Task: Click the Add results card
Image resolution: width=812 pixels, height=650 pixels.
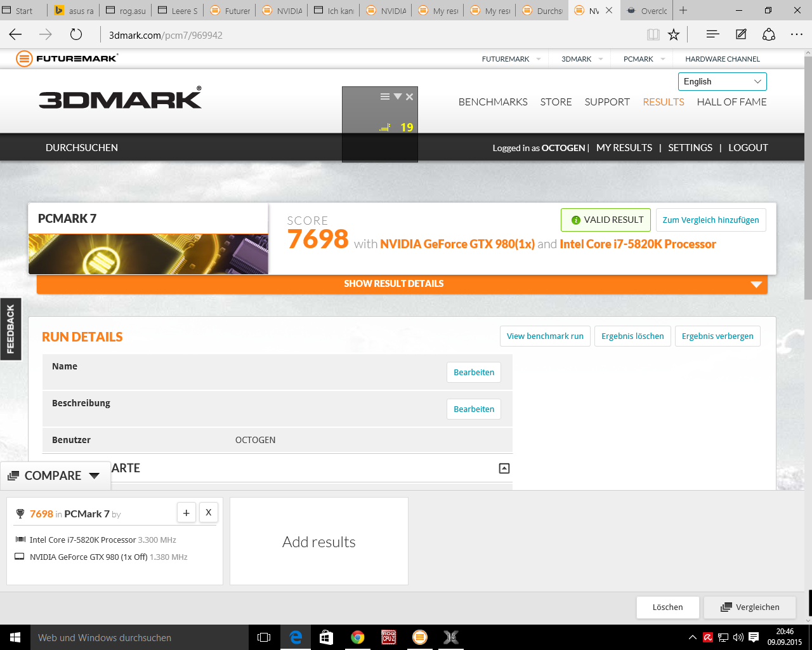Action: (x=319, y=541)
